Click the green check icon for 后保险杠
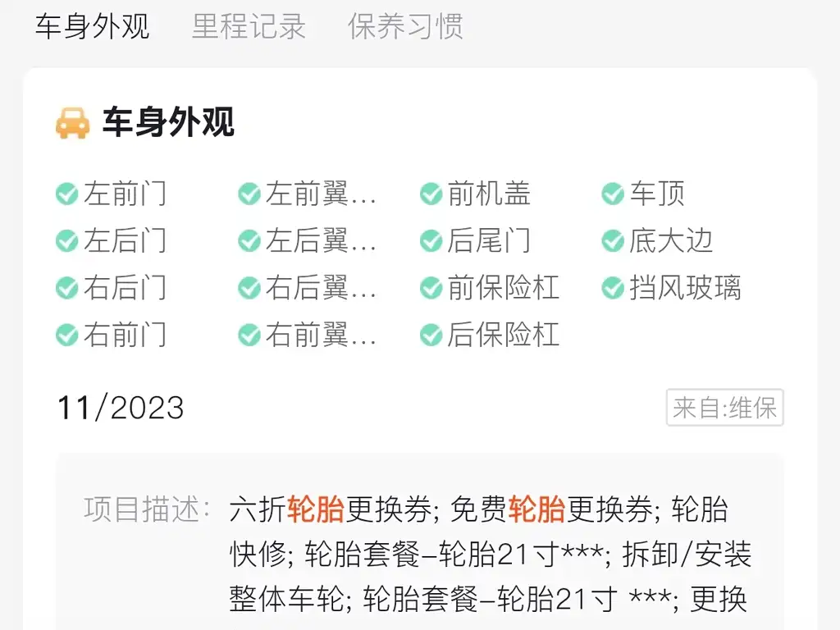This screenshot has width=840, height=630. pos(431,336)
